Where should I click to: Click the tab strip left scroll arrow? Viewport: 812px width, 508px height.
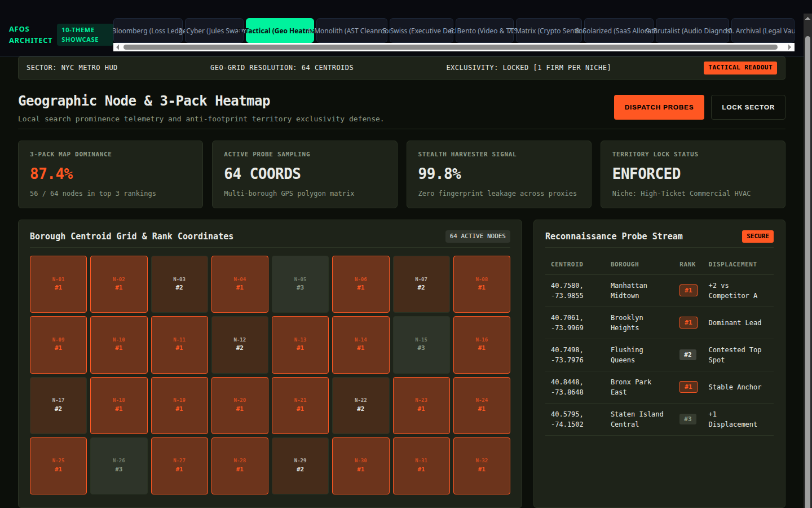tap(117, 47)
